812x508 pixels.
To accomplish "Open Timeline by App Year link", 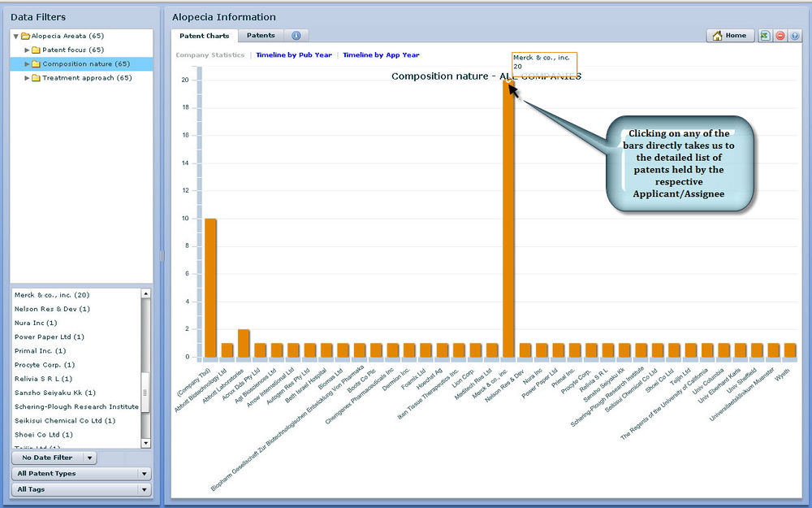I will [381, 55].
